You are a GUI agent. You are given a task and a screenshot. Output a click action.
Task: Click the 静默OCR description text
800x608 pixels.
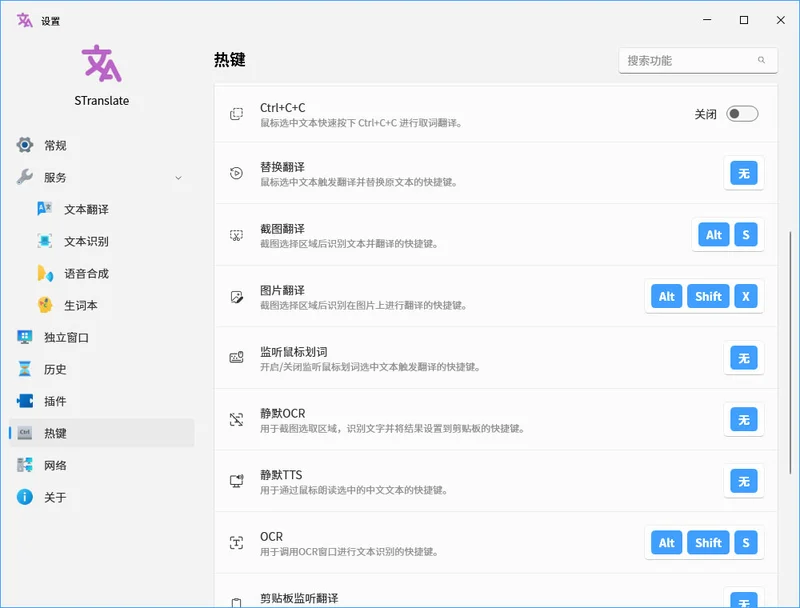[392, 428]
